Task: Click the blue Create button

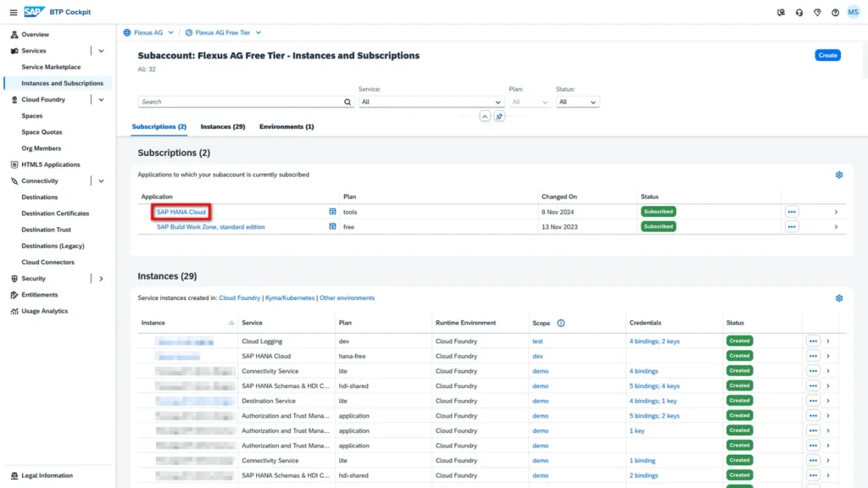Action: (x=827, y=55)
